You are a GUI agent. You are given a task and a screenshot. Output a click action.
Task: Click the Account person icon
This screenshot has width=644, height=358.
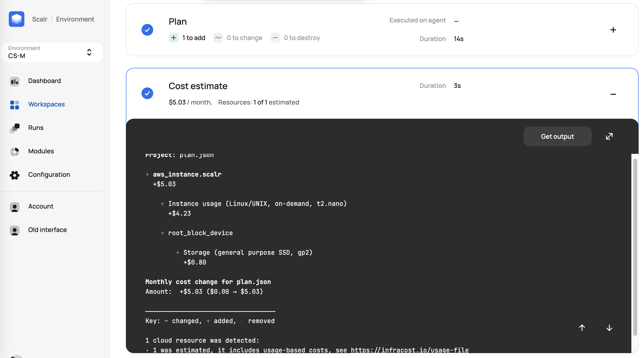pos(14,207)
